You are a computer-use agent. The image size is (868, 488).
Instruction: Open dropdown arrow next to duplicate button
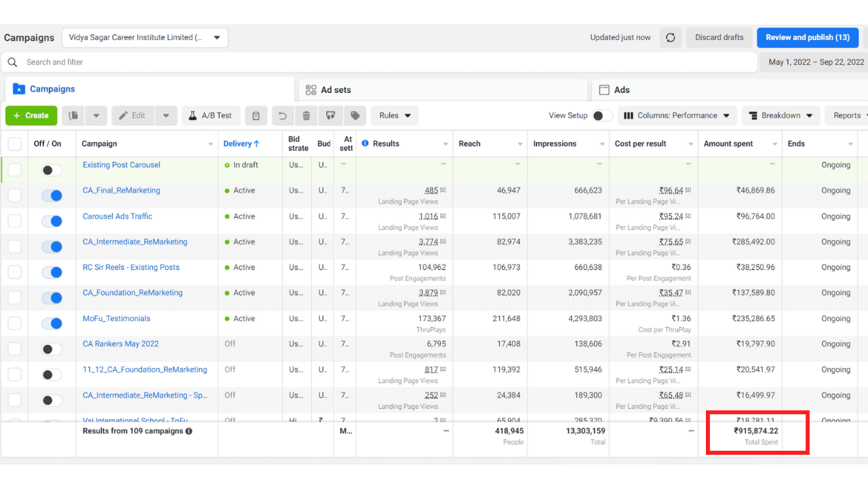point(96,116)
